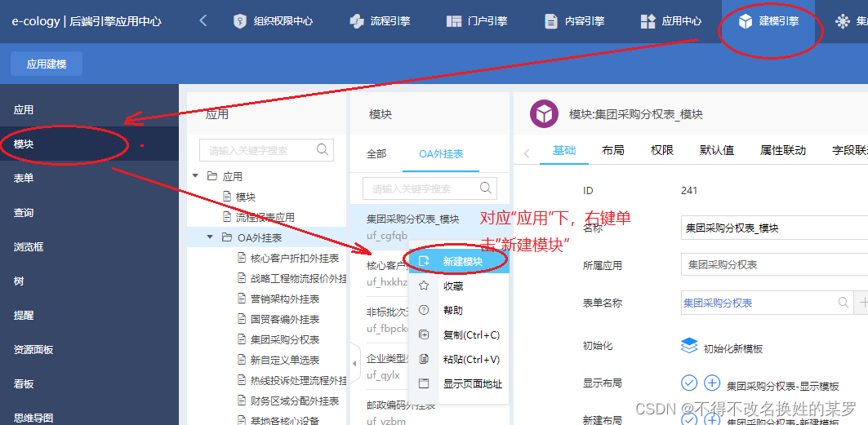Click the 新建模块 icon in context menu

pyautogui.click(x=424, y=261)
